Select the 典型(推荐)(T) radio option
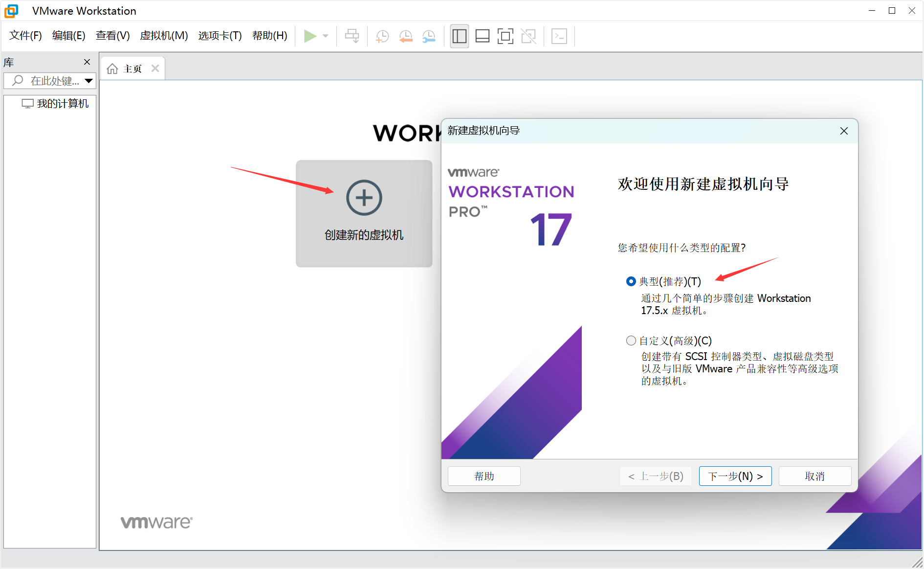 pos(631,281)
